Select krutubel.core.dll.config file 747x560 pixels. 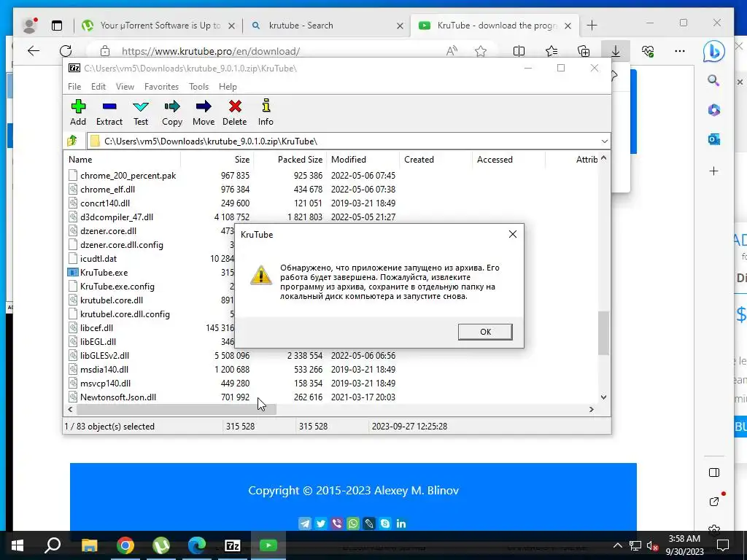[125, 314]
